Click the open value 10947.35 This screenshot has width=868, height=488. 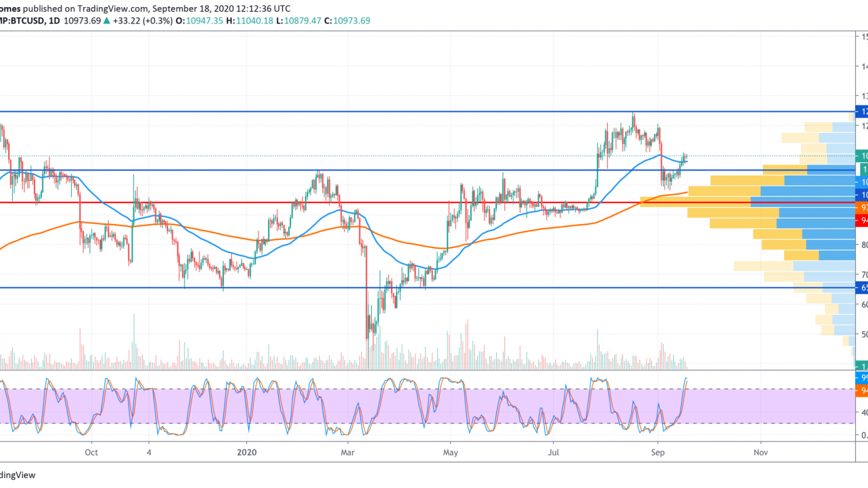click(x=204, y=21)
